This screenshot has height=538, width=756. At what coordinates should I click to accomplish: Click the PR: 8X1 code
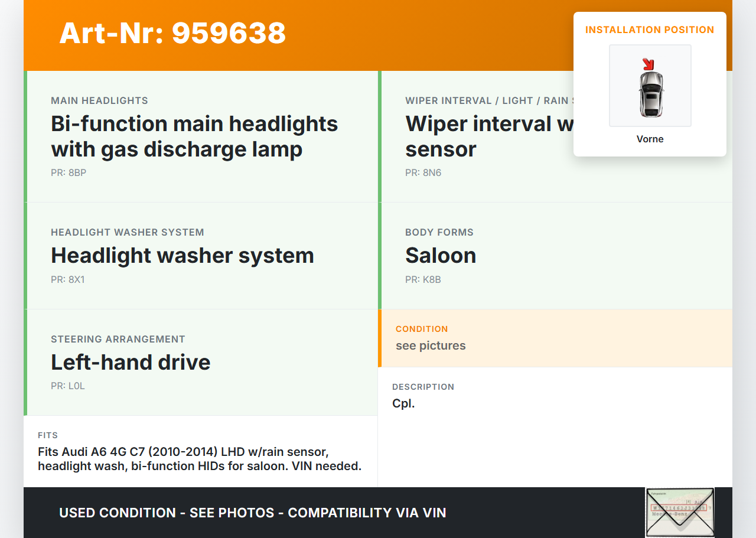(x=68, y=279)
